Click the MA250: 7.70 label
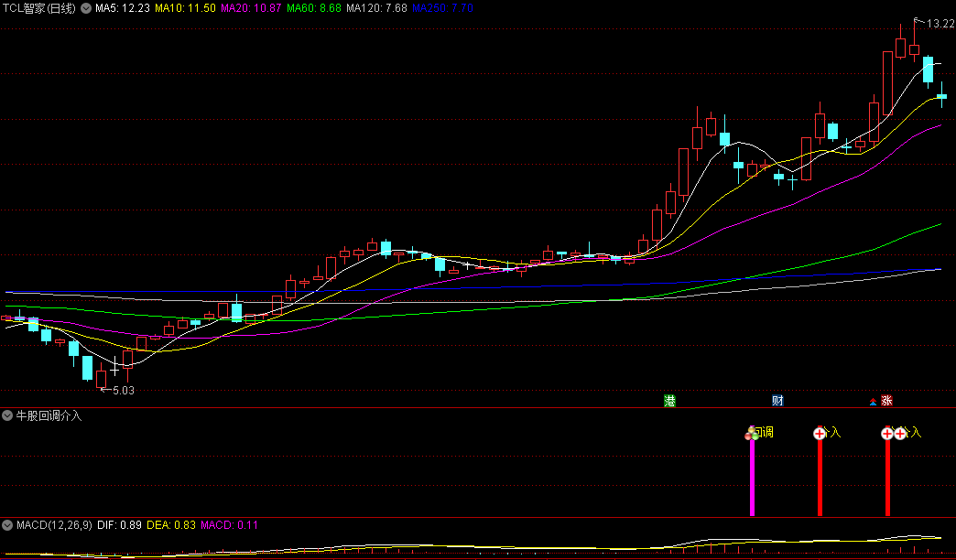This screenshot has width=956, height=560. [x=442, y=8]
